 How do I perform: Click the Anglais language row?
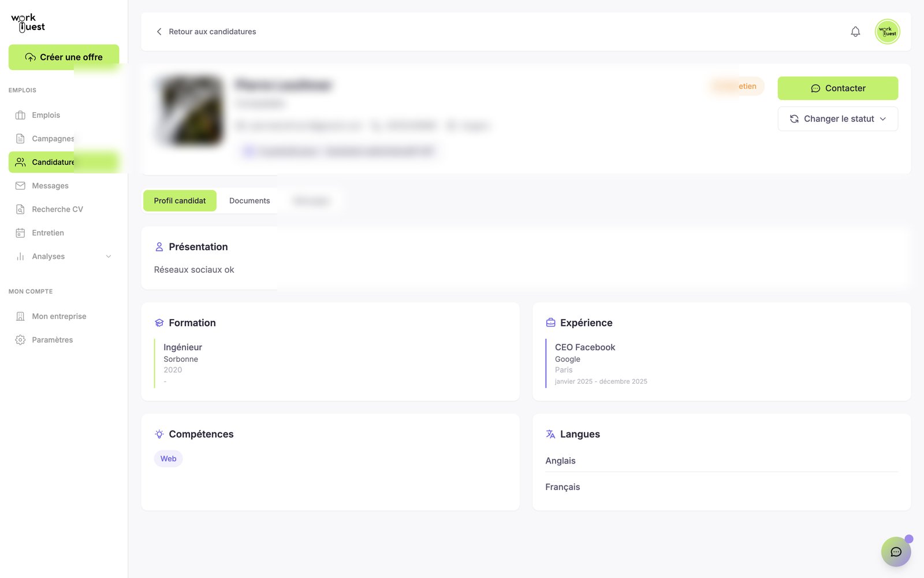(x=722, y=461)
